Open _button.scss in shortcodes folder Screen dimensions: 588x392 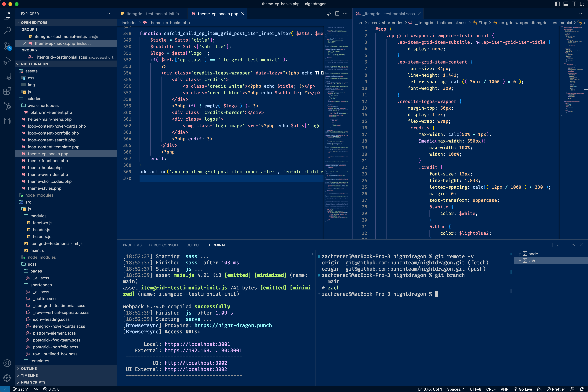66,299
